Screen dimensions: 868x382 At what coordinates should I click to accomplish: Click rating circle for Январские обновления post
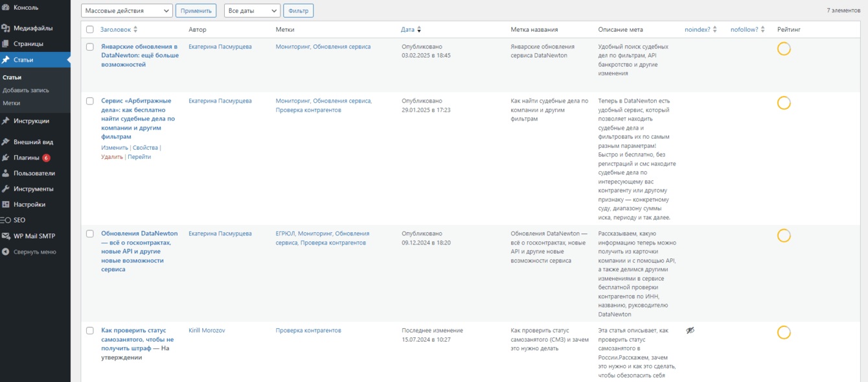pyautogui.click(x=784, y=49)
